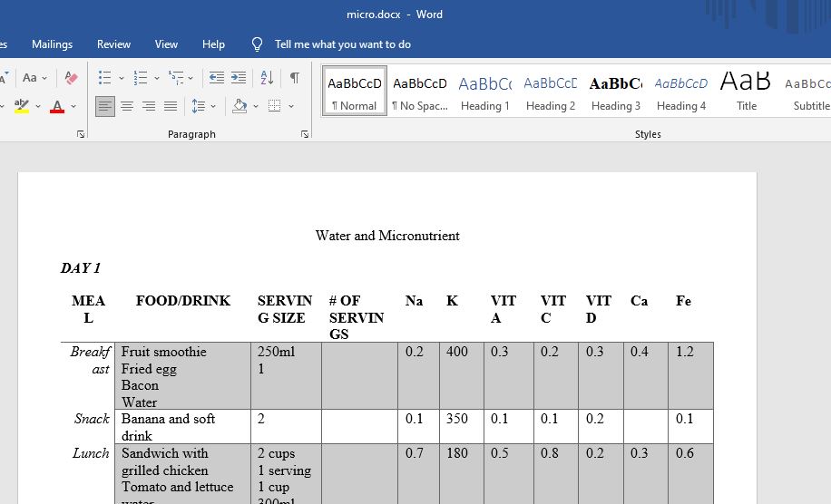Apply text highlight color
Viewport: 831px width, 504px height.
(x=22, y=106)
